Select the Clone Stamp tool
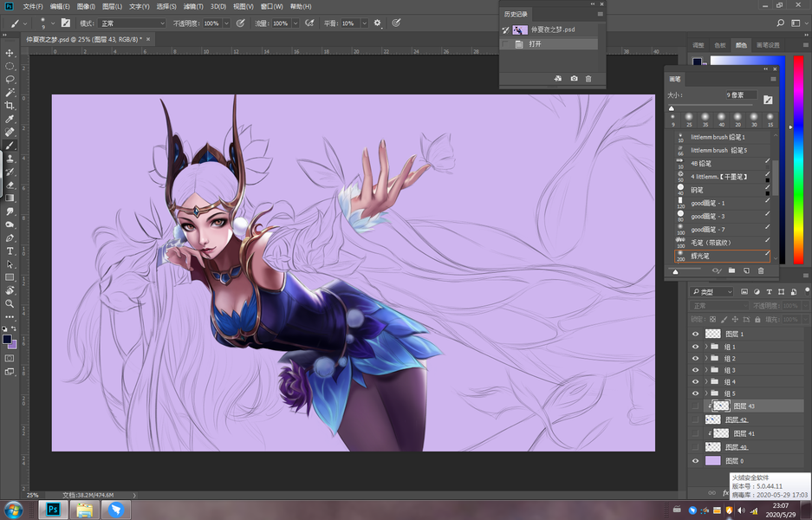This screenshot has width=812, height=520. 10,159
